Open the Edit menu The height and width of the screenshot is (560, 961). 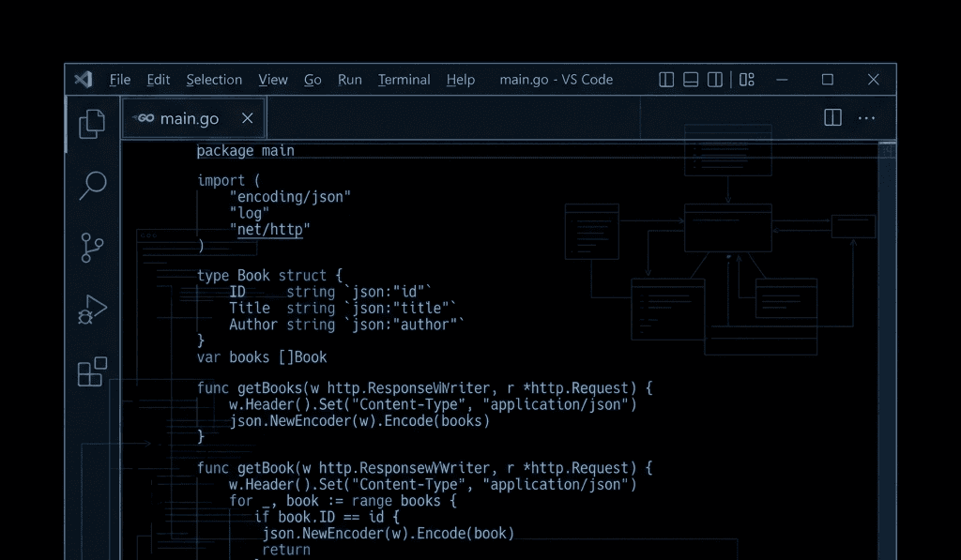point(158,80)
